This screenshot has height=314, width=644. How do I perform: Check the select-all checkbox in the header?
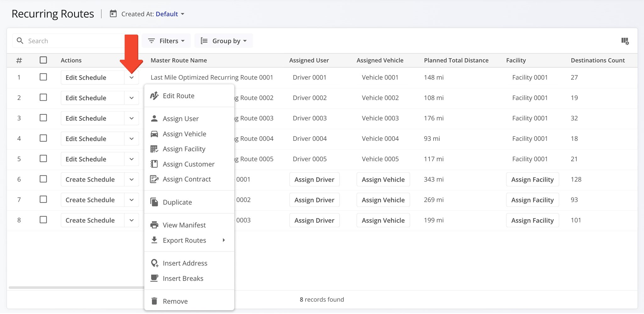click(x=43, y=60)
